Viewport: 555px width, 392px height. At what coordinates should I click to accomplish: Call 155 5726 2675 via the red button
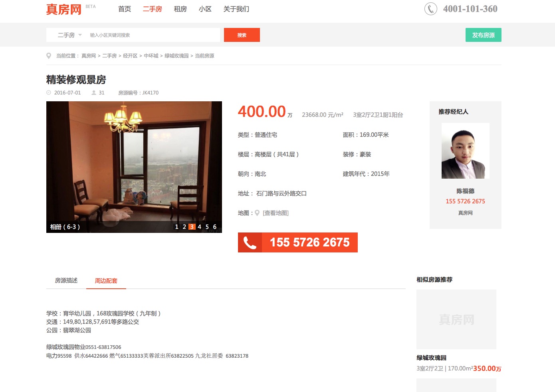tap(298, 242)
